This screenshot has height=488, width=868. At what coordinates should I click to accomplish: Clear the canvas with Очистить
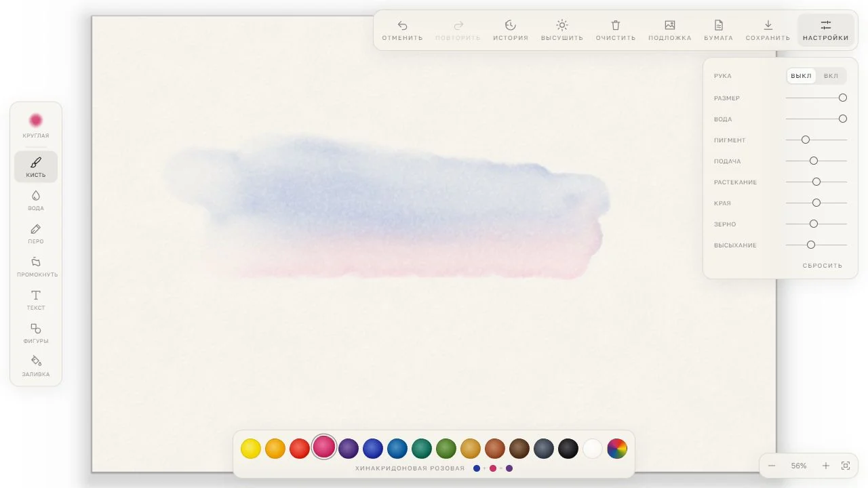[x=616, y=30]
